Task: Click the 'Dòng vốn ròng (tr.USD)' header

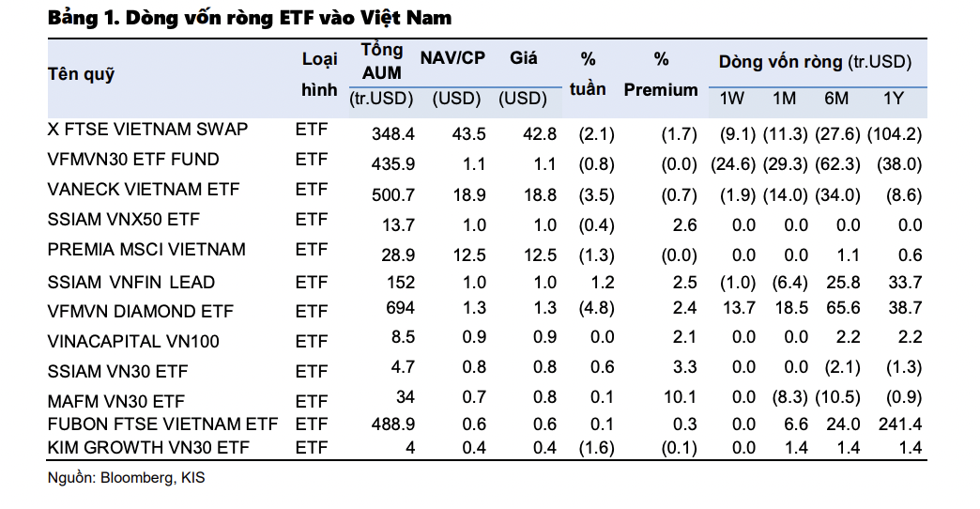Action: point(815,62)
